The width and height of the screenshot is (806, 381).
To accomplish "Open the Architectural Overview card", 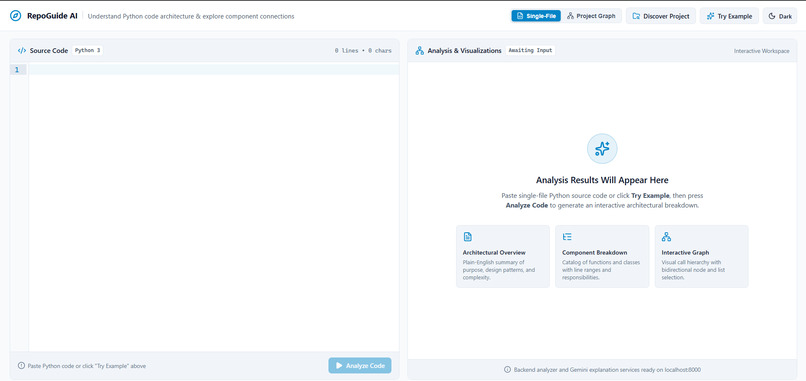I will [x=503, y=256].
